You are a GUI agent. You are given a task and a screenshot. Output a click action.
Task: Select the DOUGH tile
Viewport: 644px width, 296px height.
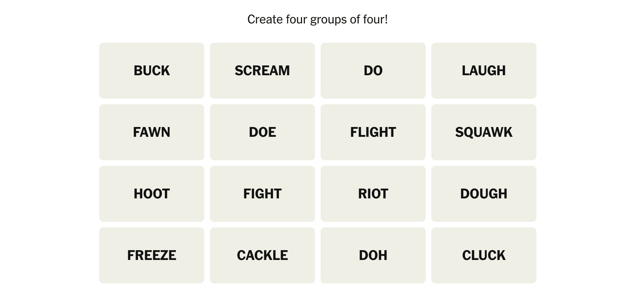[x=484, y=194]
